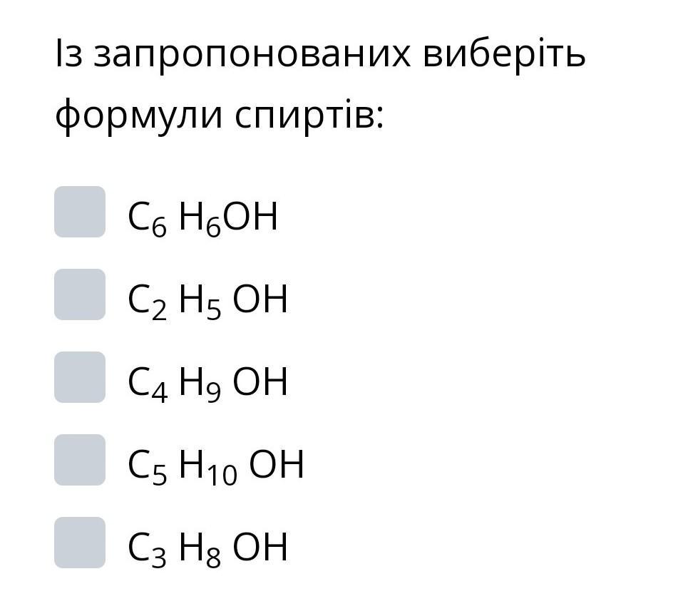Click the C4H9OH formula label

tap(207, 384)
